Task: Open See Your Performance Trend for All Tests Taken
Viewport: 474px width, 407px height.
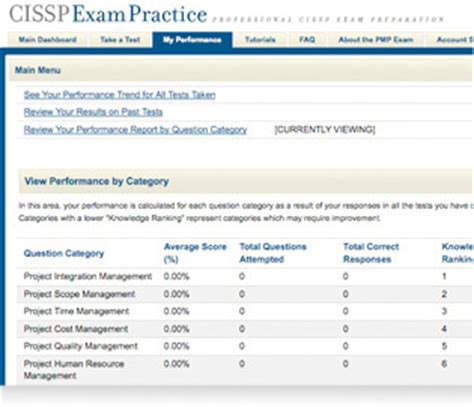Action: pos(119,95)
